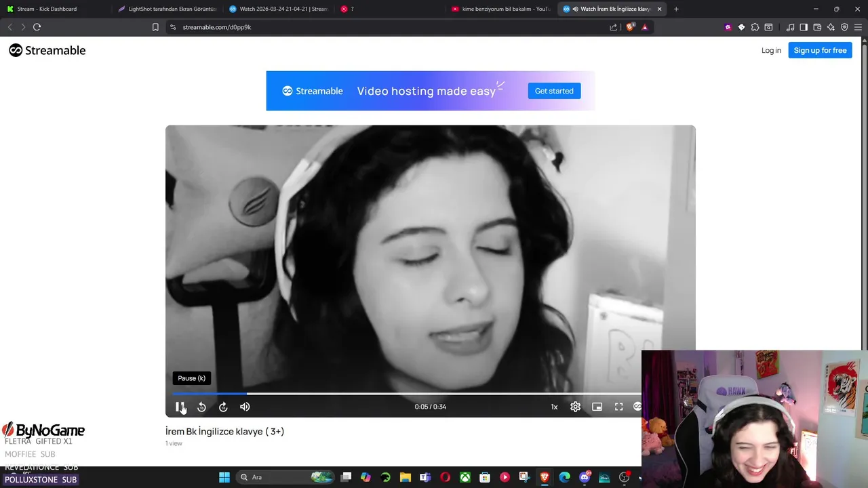868x488 pixels.
Task: Open Copilot from the taskbar
Action: click(366, 477)
